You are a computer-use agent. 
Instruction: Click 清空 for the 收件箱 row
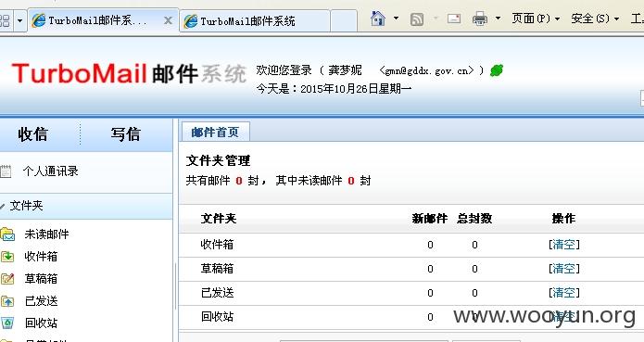click(563, 245)
